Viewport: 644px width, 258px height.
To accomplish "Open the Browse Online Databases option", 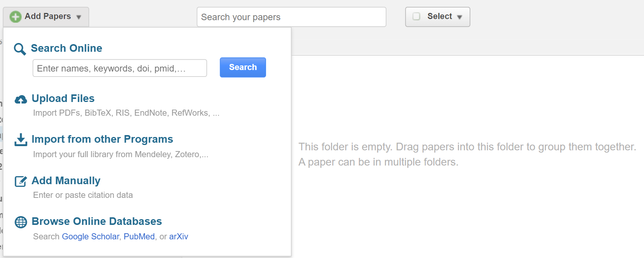I will click(97, 221).
